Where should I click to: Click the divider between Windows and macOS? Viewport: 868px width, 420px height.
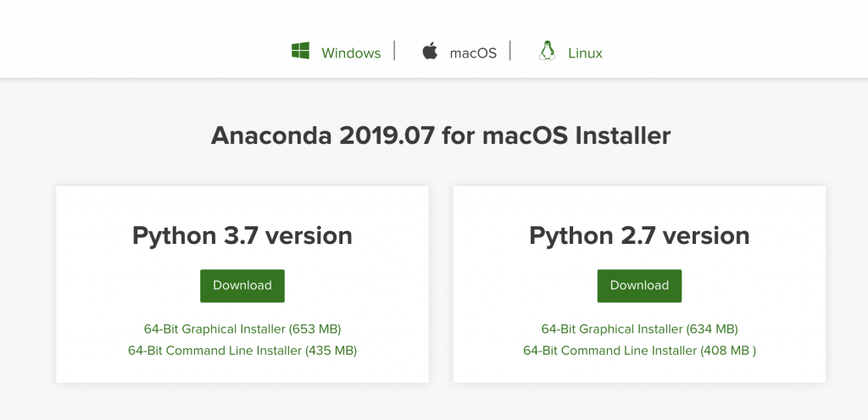pos(394,52)
